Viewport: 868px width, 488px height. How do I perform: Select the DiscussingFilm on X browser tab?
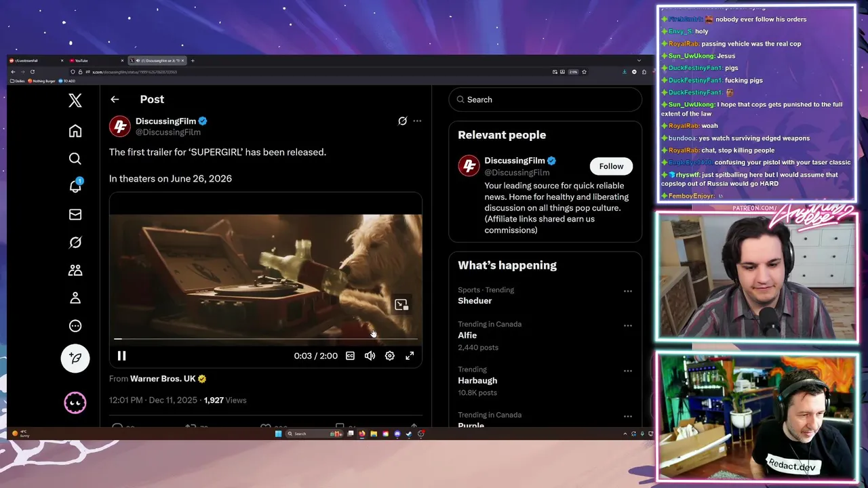coord(157,60)
